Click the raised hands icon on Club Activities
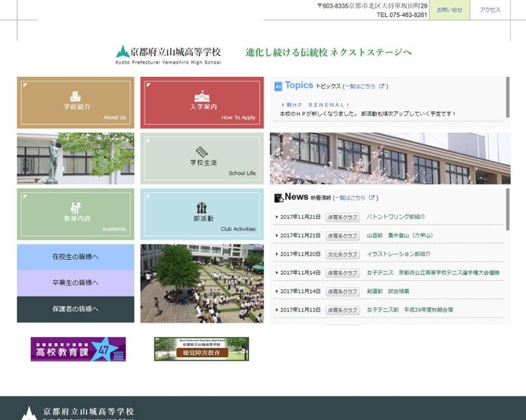Image resolution: width=526 pixels, height=420 pixels. pos(203,208)
